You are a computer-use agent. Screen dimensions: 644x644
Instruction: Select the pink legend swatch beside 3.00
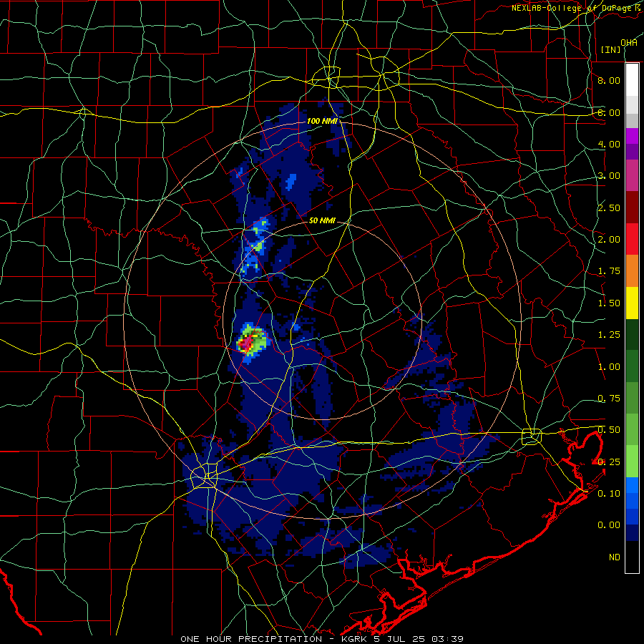632,176
